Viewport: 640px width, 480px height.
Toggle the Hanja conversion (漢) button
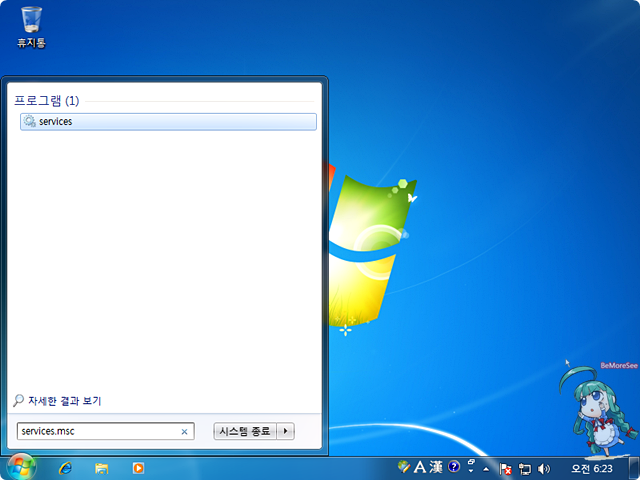437,467
